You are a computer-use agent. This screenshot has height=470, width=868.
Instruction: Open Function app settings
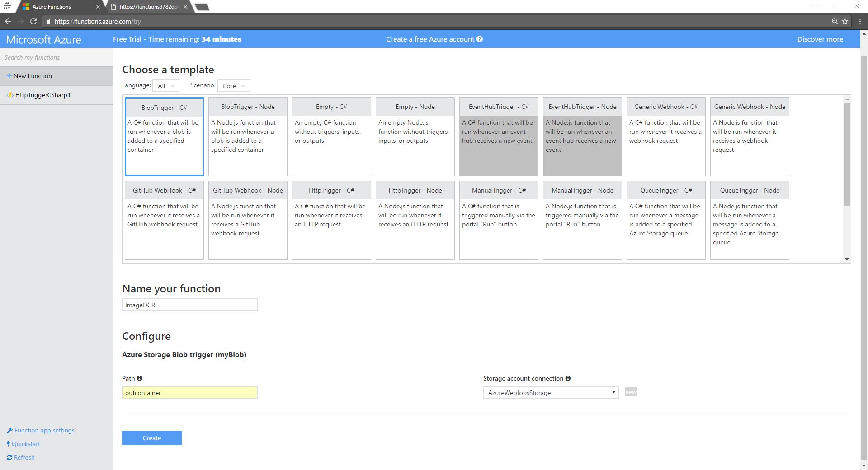tap(44, 430)
